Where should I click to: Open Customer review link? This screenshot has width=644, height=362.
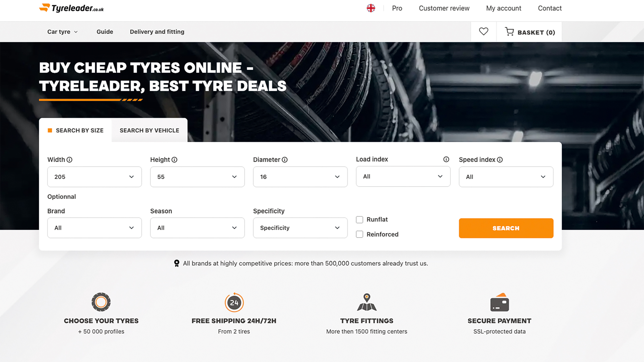(x=444, y=8)
